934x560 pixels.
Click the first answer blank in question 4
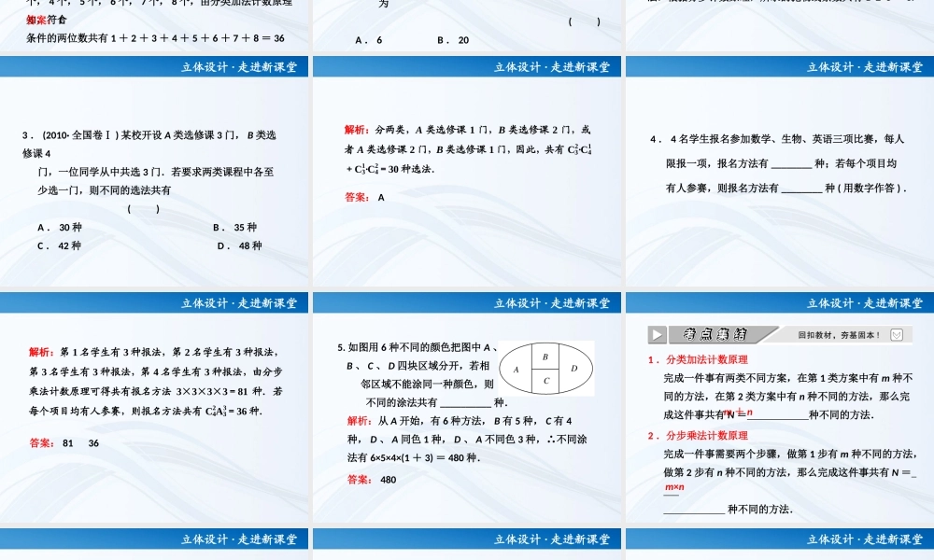[791, 163]
